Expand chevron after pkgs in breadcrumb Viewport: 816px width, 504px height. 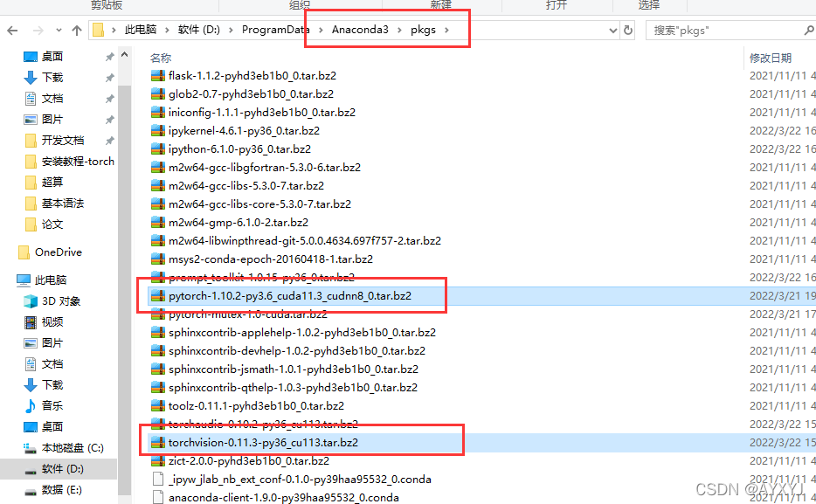(447, 31)
